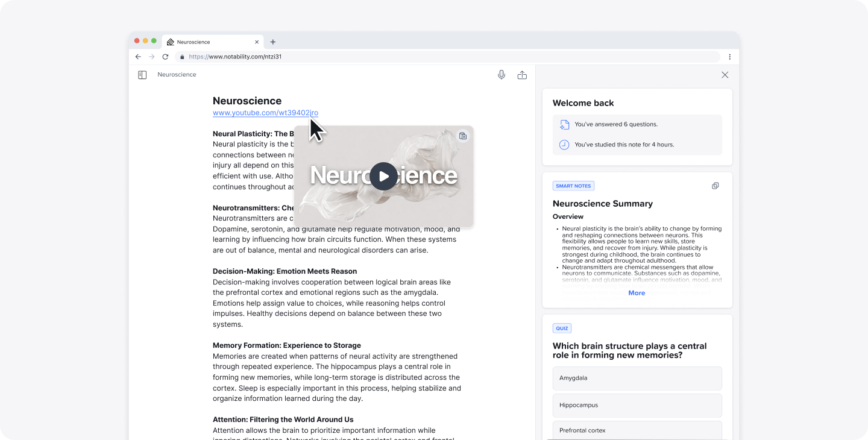Select Amygdala as the quiz answer

click(637, 378)
